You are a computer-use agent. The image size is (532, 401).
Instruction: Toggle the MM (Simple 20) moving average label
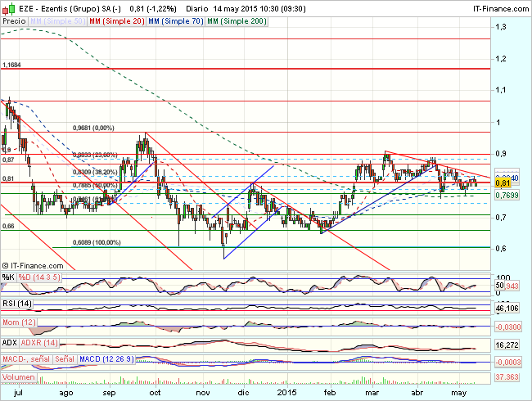[117, 21]
